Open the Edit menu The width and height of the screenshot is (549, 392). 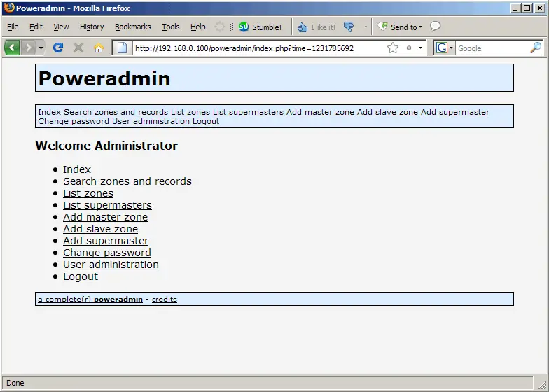(36, 27)
